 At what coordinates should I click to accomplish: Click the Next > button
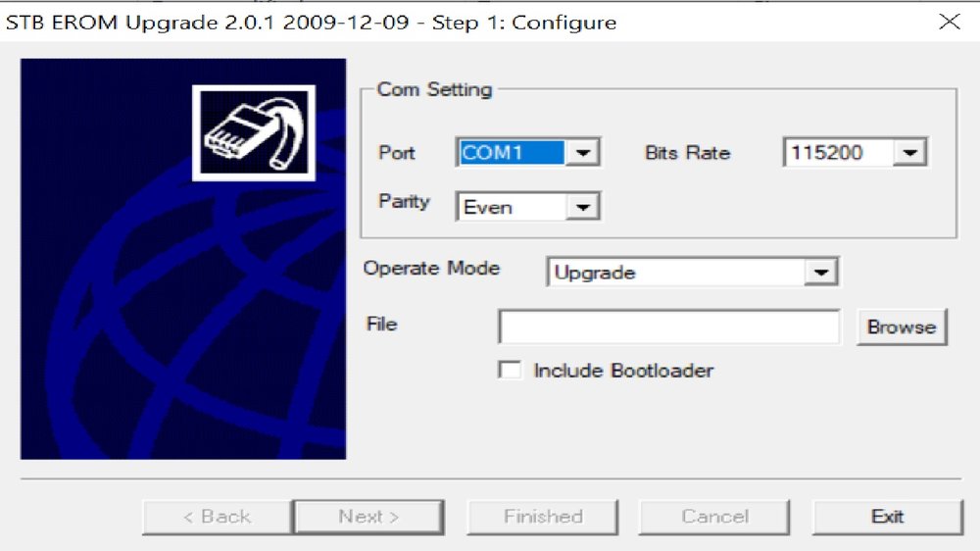(368, 517)
